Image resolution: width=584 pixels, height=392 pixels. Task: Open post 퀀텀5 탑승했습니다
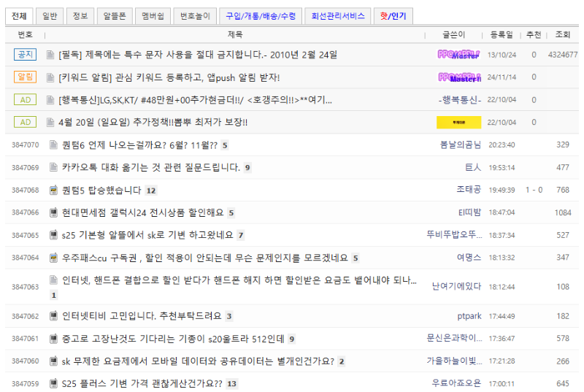pyautogui.click(x=101, y=191)
